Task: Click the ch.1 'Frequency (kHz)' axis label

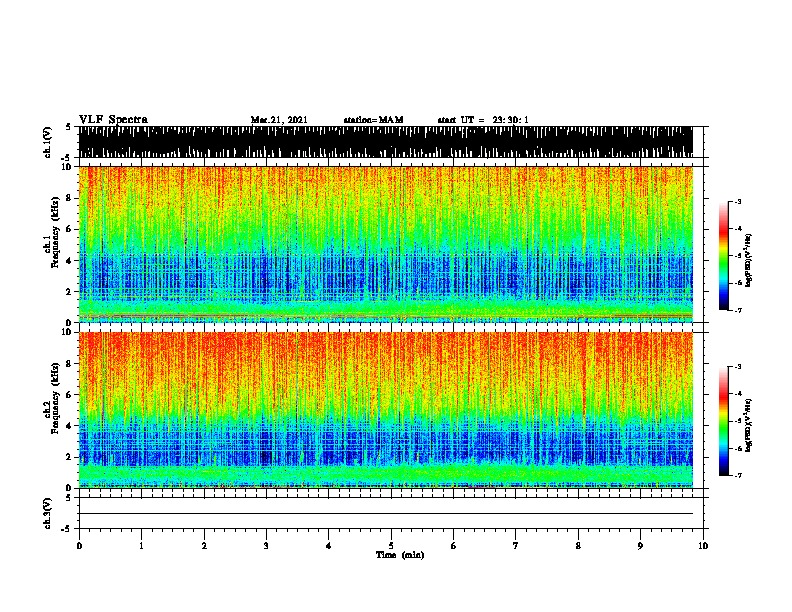Action: (55, 233)
